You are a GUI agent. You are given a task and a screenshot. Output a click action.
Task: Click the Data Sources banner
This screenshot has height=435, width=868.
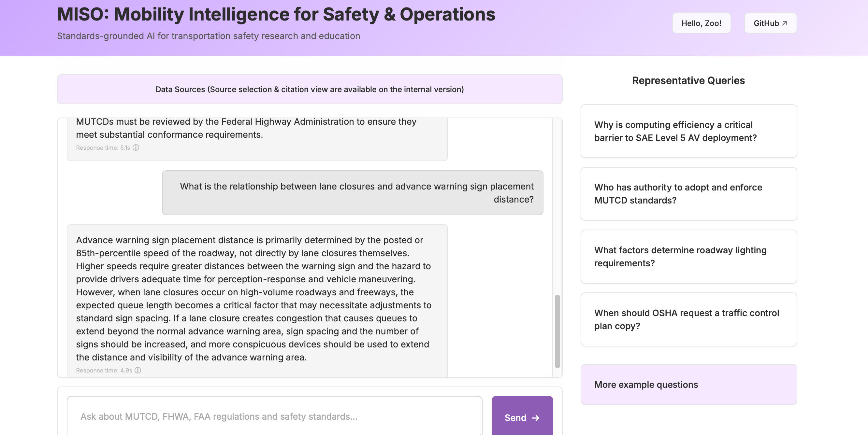pos(310,89)
